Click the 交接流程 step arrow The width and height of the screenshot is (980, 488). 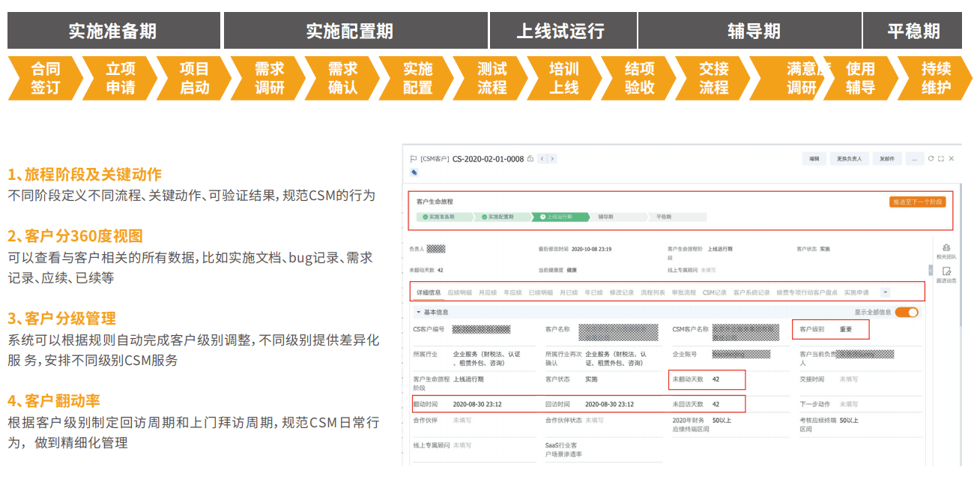coord(713,78)
